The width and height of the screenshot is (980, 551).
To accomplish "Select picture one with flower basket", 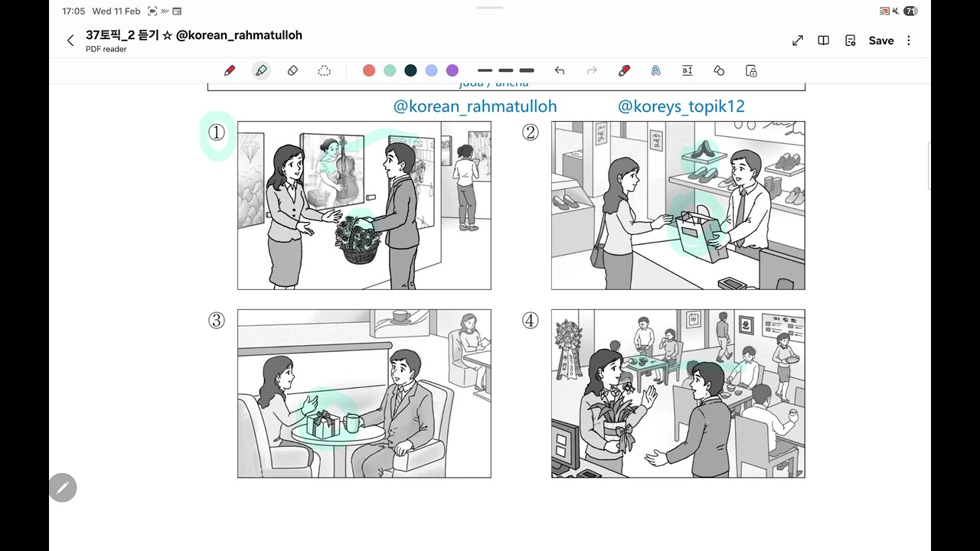I will (364, 205).
